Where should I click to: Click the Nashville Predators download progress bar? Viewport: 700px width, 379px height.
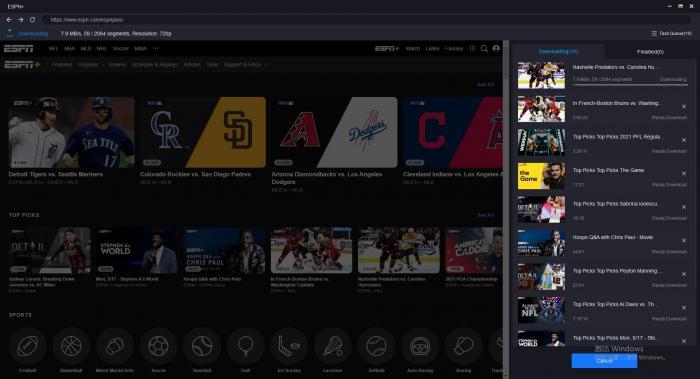(630, 84)
